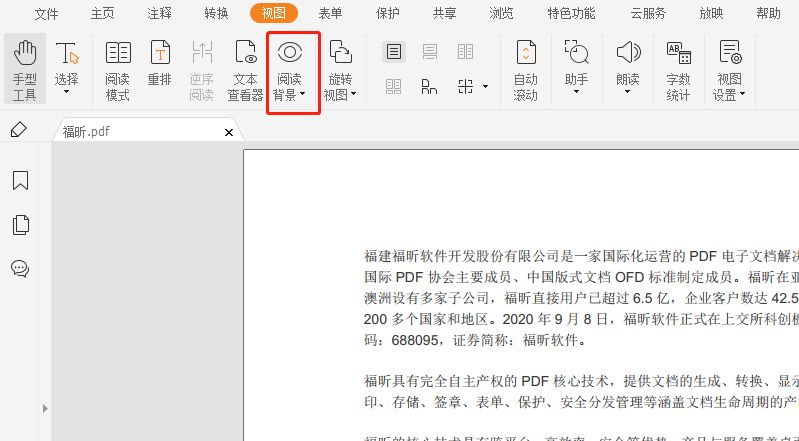Click the Read Aloud (朗读) speaker icon

coord(628,52)
